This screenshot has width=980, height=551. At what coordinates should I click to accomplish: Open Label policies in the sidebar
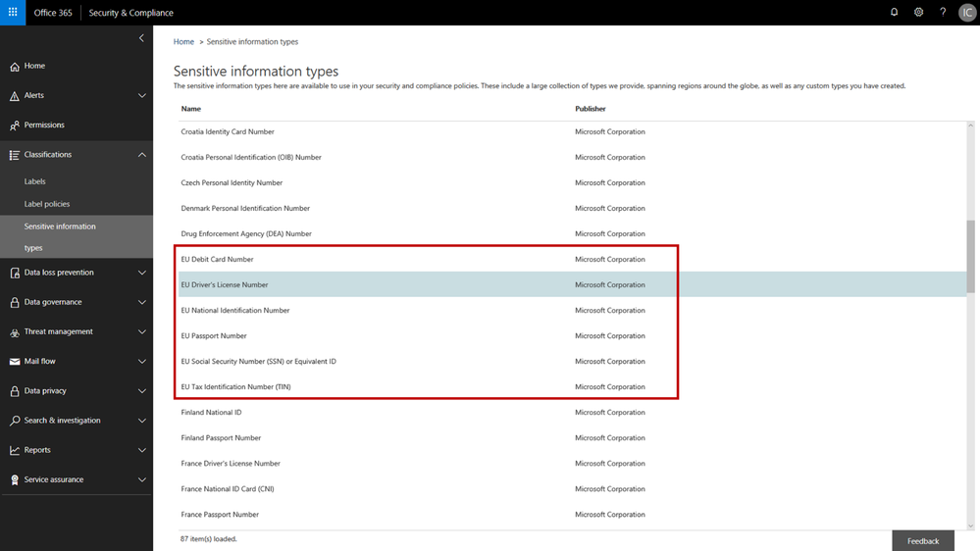(47, 204)
